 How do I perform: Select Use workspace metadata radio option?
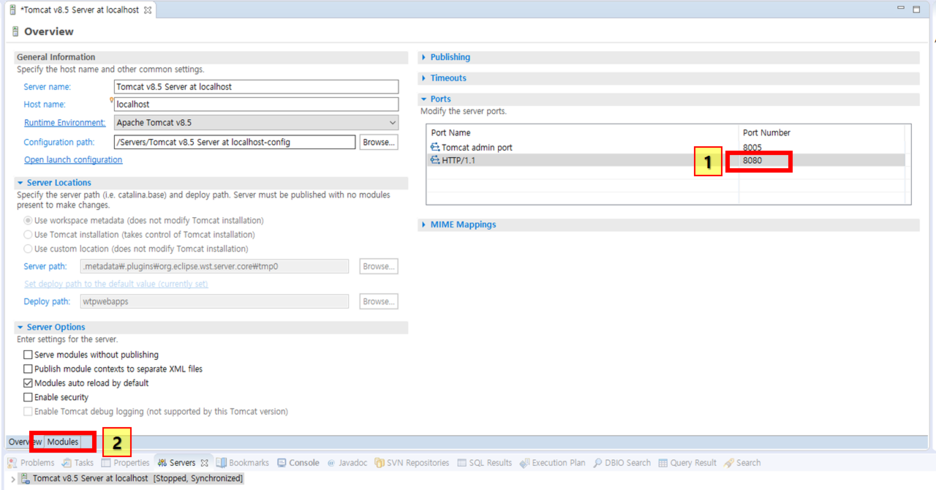28,220
